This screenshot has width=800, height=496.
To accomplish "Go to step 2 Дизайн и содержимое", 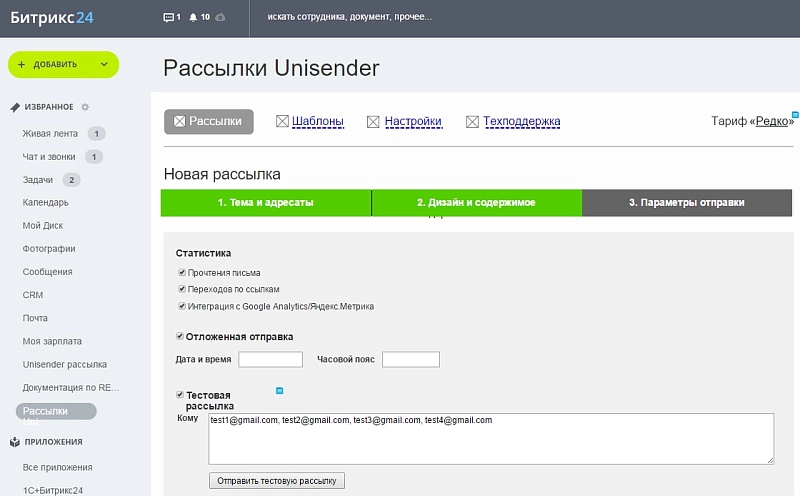I will point(476,203).
